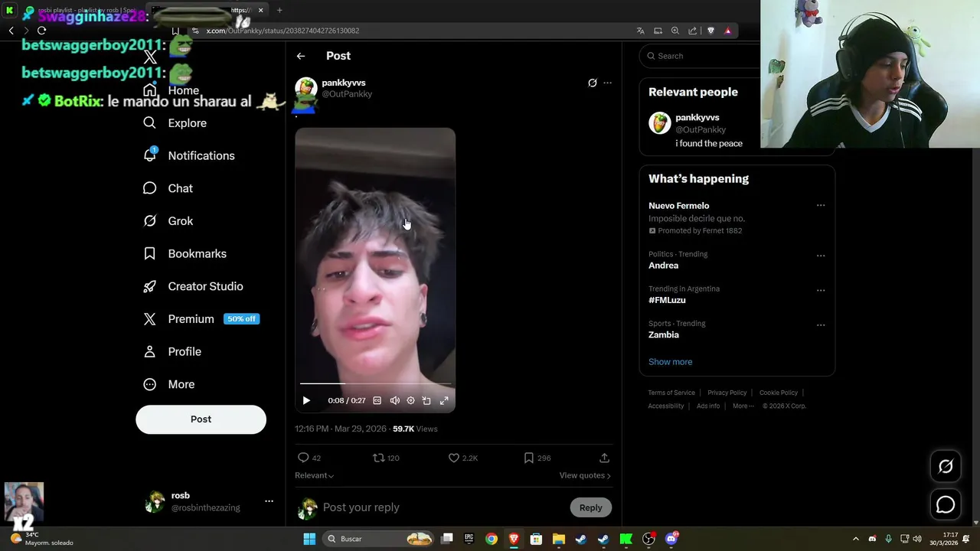Toggle video captions (CC) icon
The image size is (980, 551).
click(x=377, y=400)
